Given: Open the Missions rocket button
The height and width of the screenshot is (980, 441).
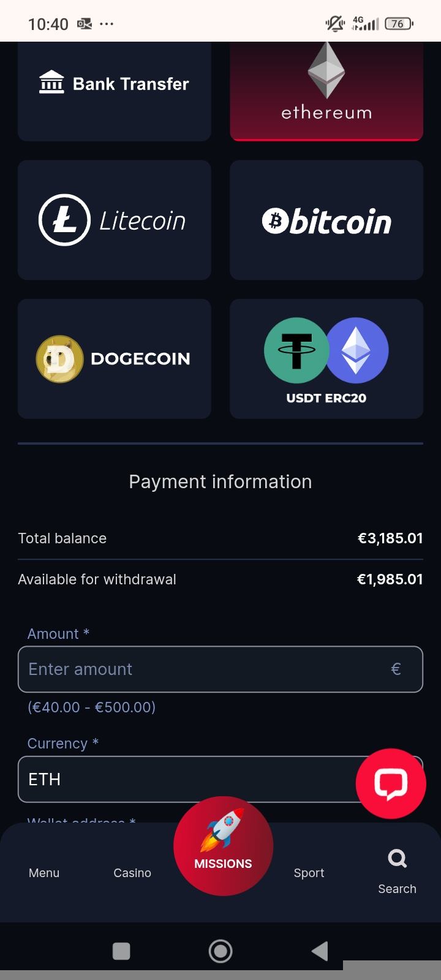Looking at the screenshot, I should click(223, 846).
